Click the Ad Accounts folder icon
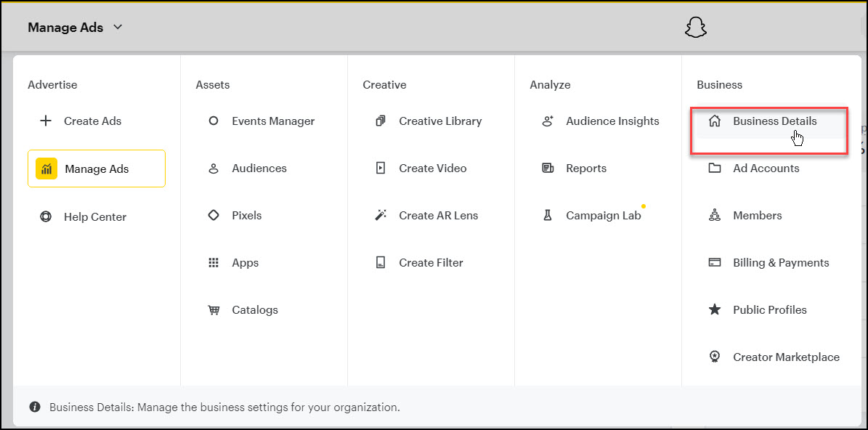The height and width of the screenshot is (430, 868). click(715, 169)
